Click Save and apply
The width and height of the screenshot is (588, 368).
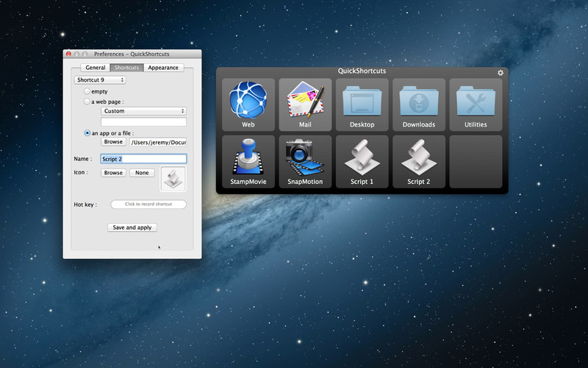pyautogui.click(x=132, y=227)
